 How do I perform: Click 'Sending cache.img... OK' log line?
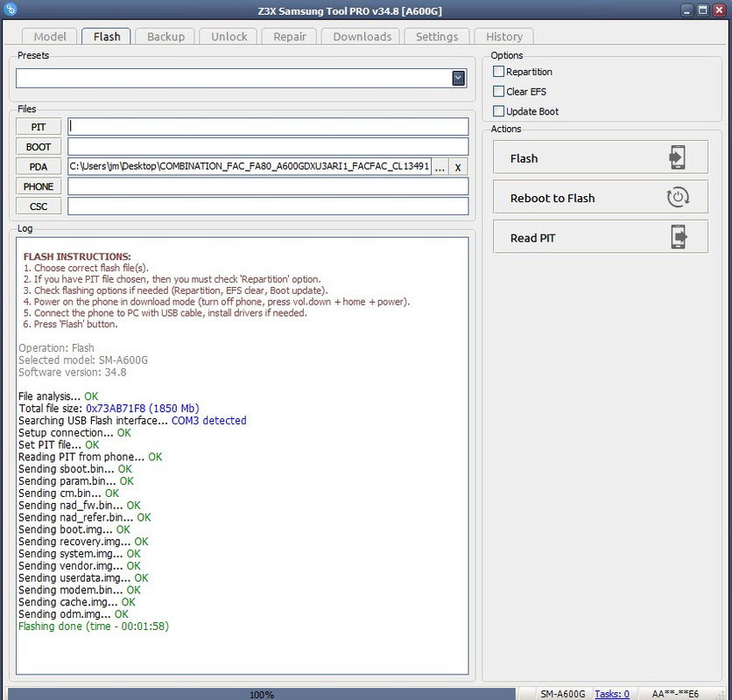pos(77,602)
